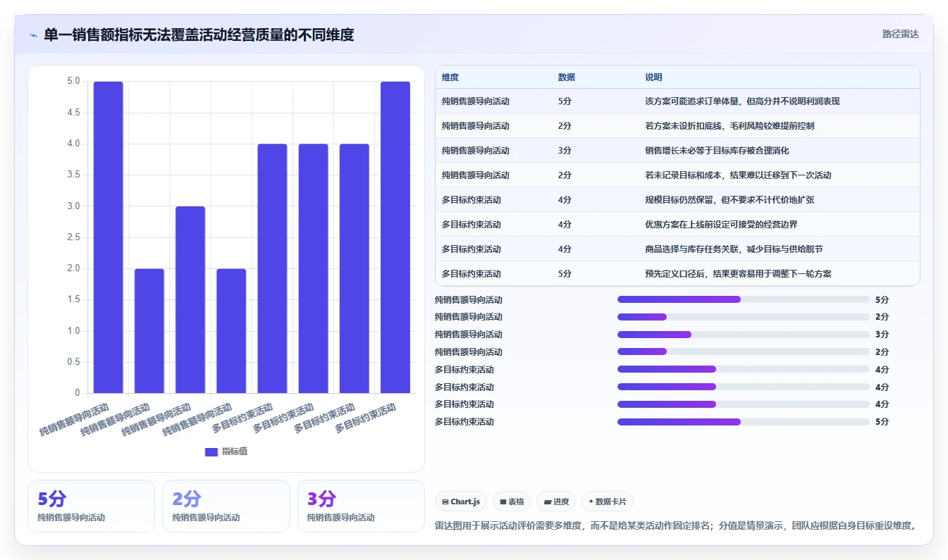Select the cell 该方案可能追求订单体量，但高分并不说明利润表现
948x560 pixels.
742,101
